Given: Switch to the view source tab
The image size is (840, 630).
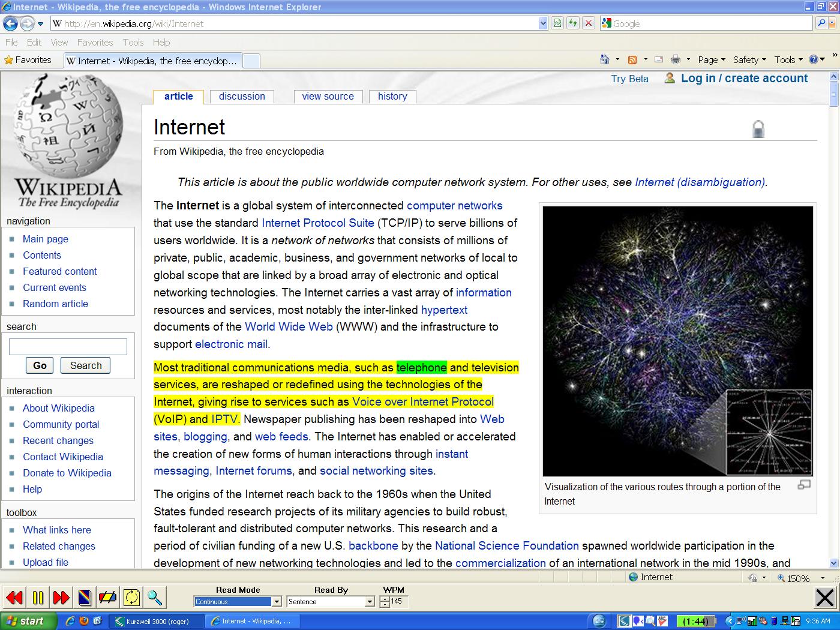Looking at the screenshot, I should coord(328,96).
